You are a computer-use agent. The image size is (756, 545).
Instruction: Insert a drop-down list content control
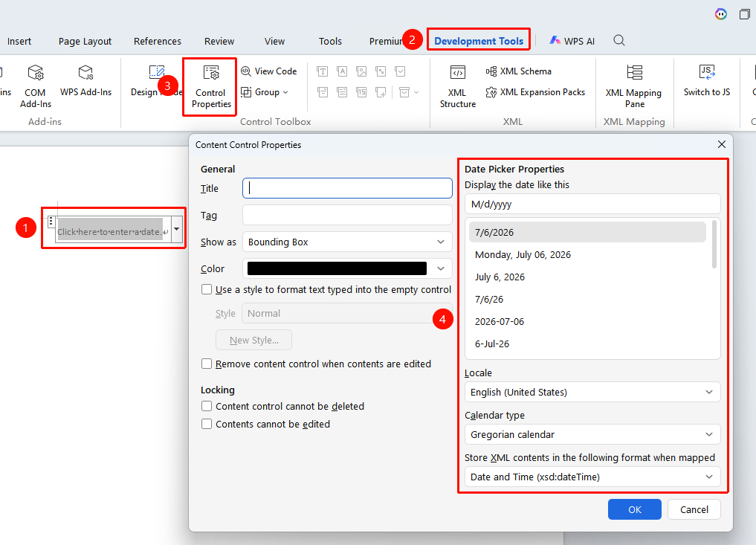pyautogui.click(x=342, y=92)
